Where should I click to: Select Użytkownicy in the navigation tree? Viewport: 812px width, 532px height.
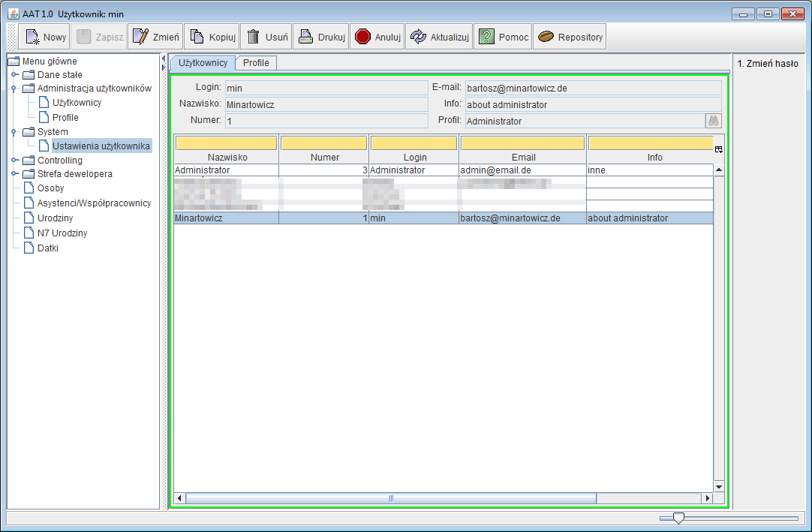[77, 103]
